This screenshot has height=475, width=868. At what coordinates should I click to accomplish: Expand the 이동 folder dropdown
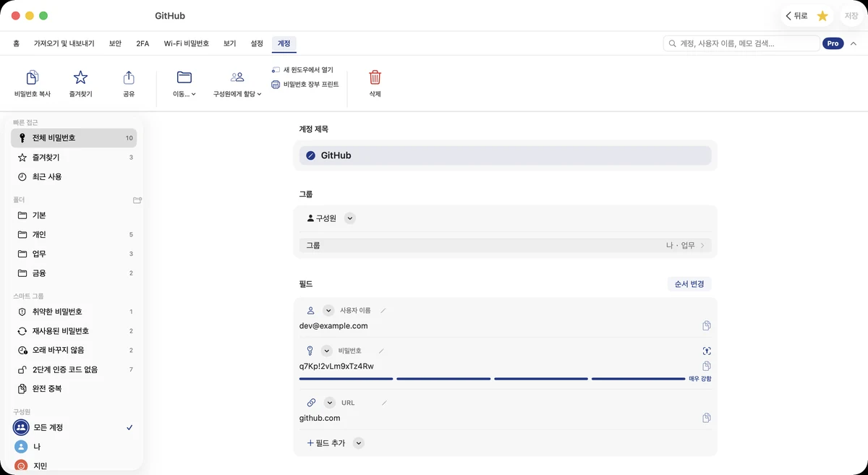[184, 85]
